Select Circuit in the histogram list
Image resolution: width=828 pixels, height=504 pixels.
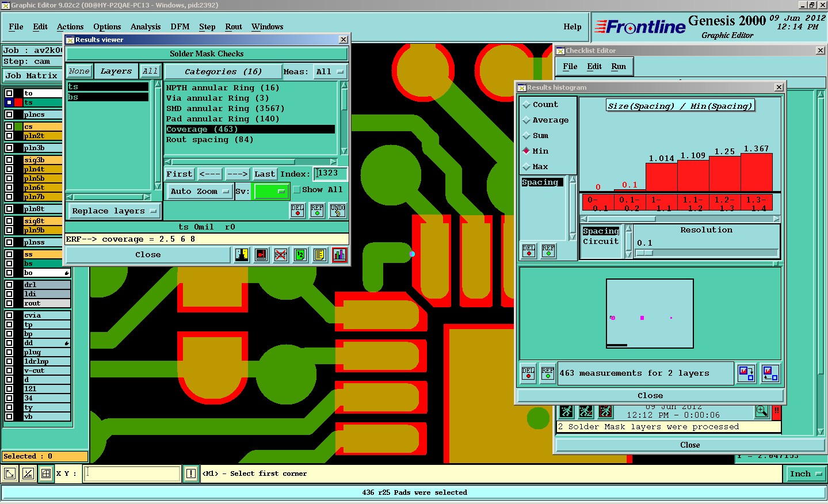[x=601, y=242]
